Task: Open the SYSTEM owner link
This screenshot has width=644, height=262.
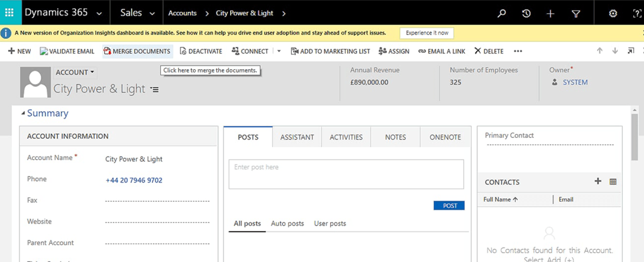Action: point(575,82)
